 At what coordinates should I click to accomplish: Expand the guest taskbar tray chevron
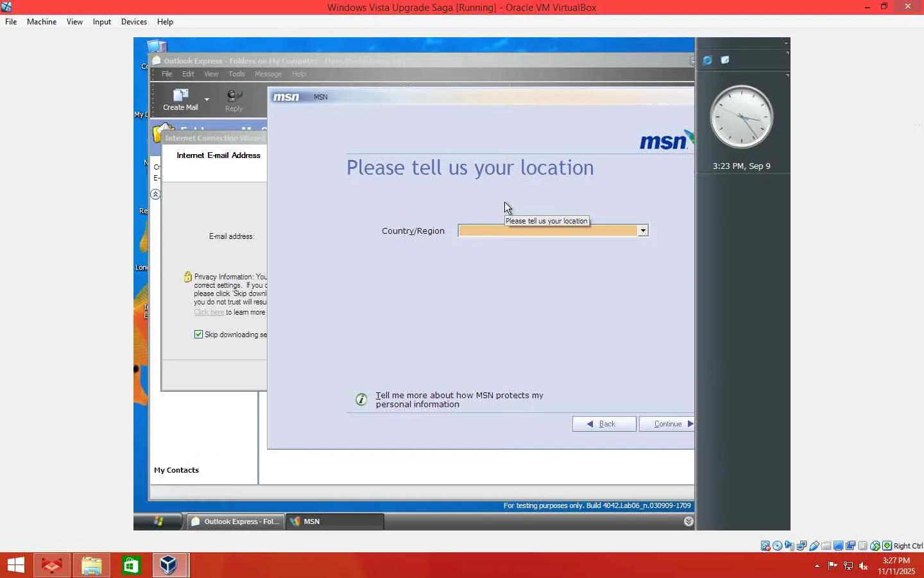(689, 521)
